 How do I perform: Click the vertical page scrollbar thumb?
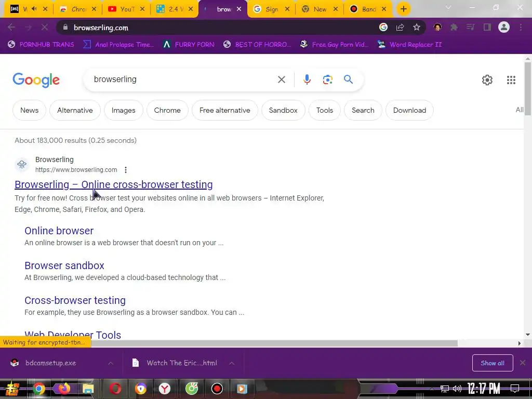pos(528,89)
